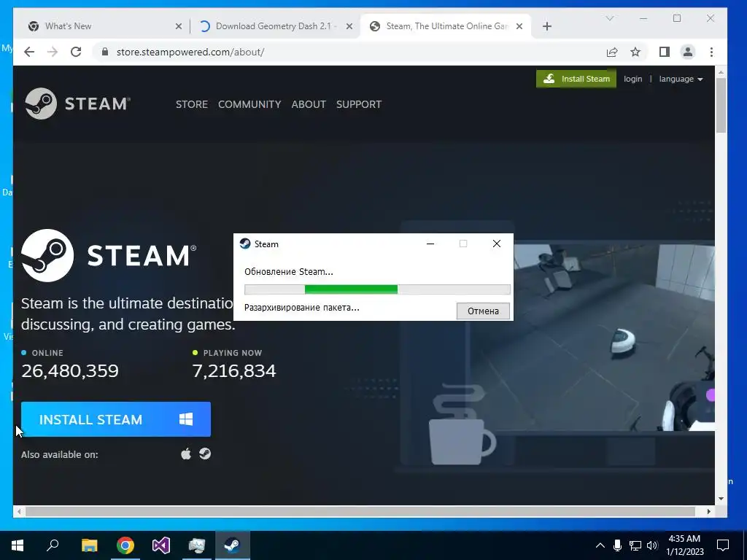The height and width of the screenshot is (560, 747).
Task: Open the COMMUNITY menu
Action: coord(249,104)
